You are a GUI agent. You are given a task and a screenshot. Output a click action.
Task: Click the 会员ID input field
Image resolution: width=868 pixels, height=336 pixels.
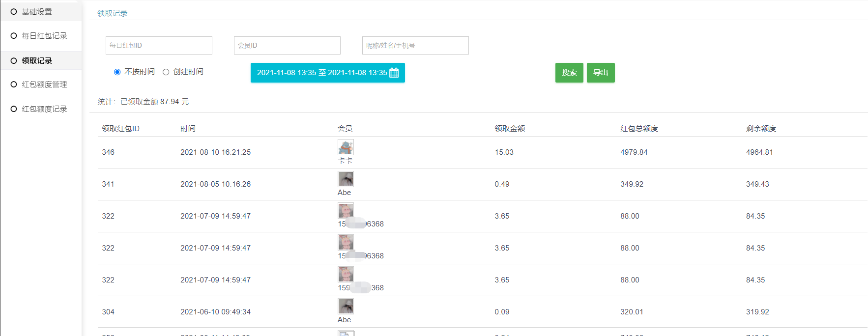pyautogui.click(x=287, y=46)
